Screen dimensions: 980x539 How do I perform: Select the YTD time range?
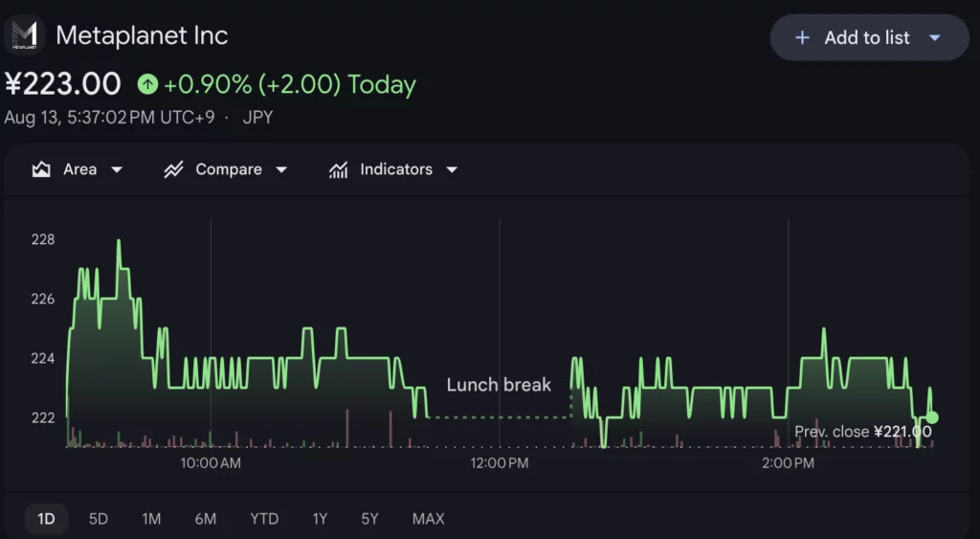coord(264,519)
